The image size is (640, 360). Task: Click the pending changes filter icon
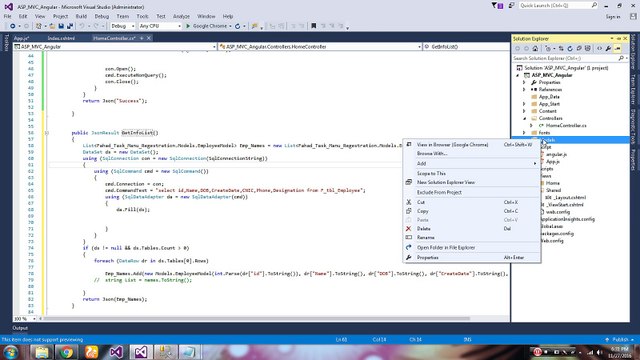pos(549,49)
